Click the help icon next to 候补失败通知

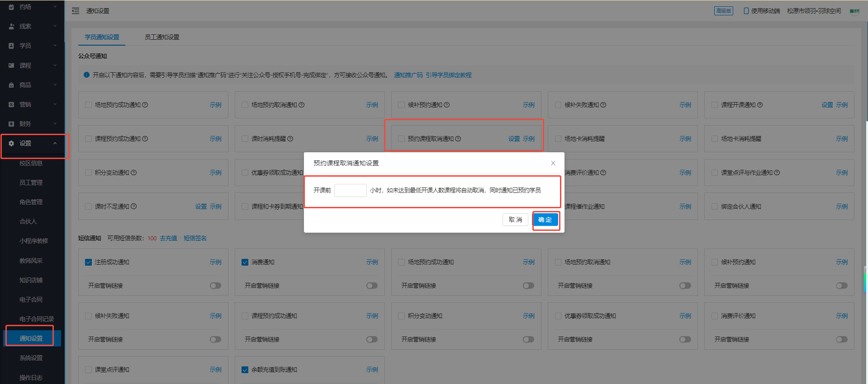(603, 105)
